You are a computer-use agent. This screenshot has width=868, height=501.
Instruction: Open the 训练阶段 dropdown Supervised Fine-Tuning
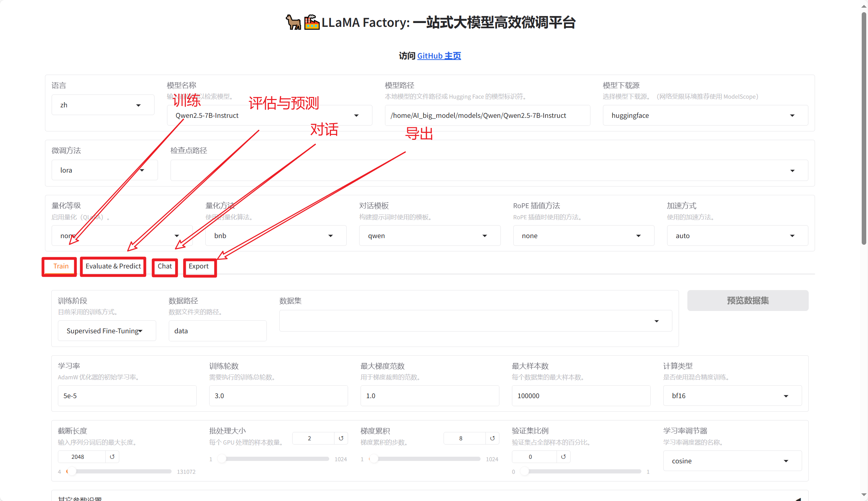(107, 331)
